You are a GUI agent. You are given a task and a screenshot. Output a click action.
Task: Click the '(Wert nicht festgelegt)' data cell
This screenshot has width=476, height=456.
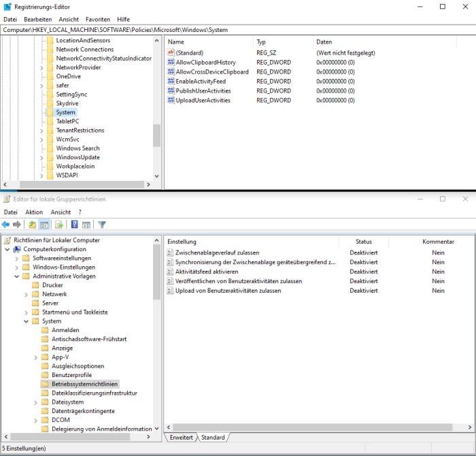[x=345, y=53]
